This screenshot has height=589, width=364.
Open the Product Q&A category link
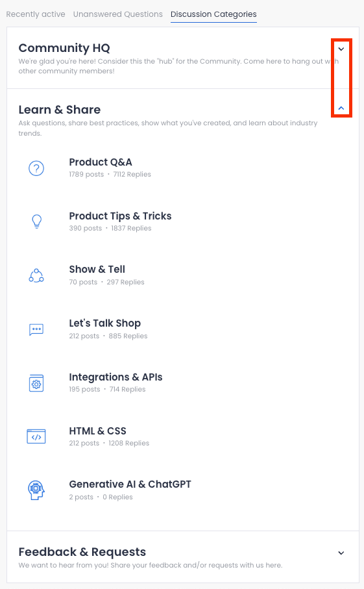[101, 162]
